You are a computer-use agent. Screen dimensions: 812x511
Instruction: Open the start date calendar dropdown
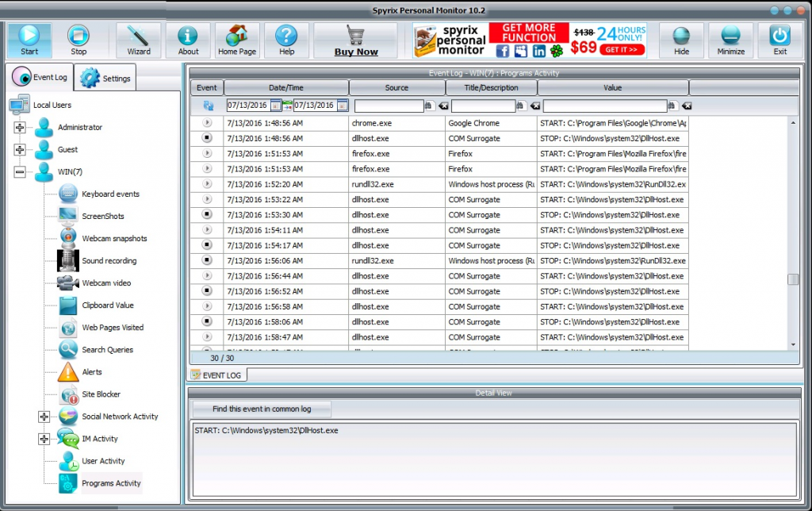pyautogui.click(x=275, y=106)
